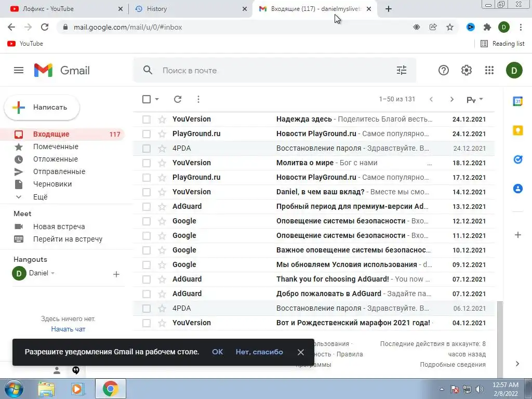
Task: Star the AdGuard Thank you for choosing message
Action: [162, 279]
